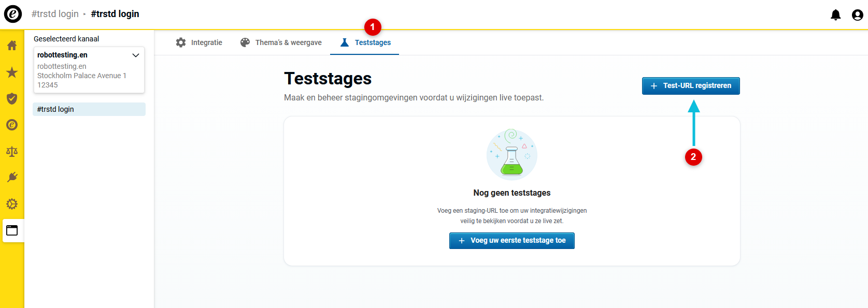Open the plug icon in the sidebar
Image resolution: width=868 pixels, height=308 pixels.
coord(12,178)
